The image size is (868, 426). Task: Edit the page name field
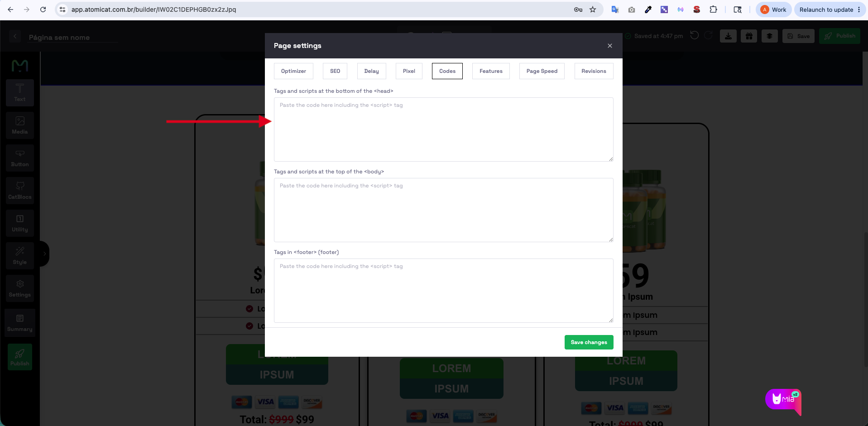[x=72, y=37]
